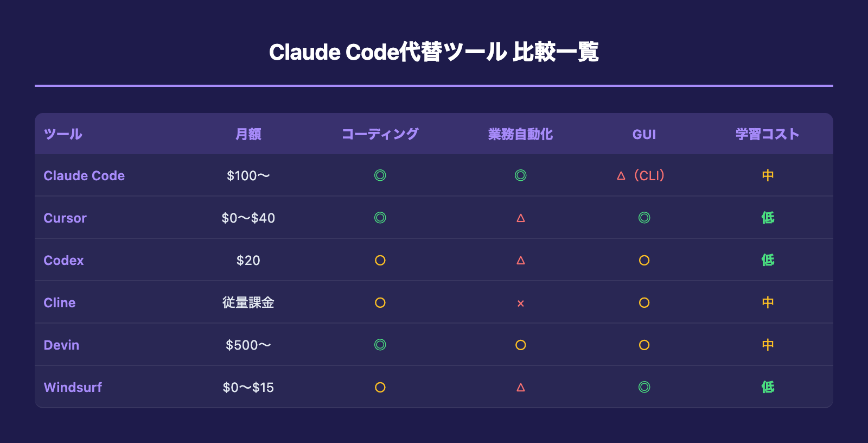The image size is (868, 443).
Task: Click the red × mark in Cline row
Action: [x=521, y=303]
